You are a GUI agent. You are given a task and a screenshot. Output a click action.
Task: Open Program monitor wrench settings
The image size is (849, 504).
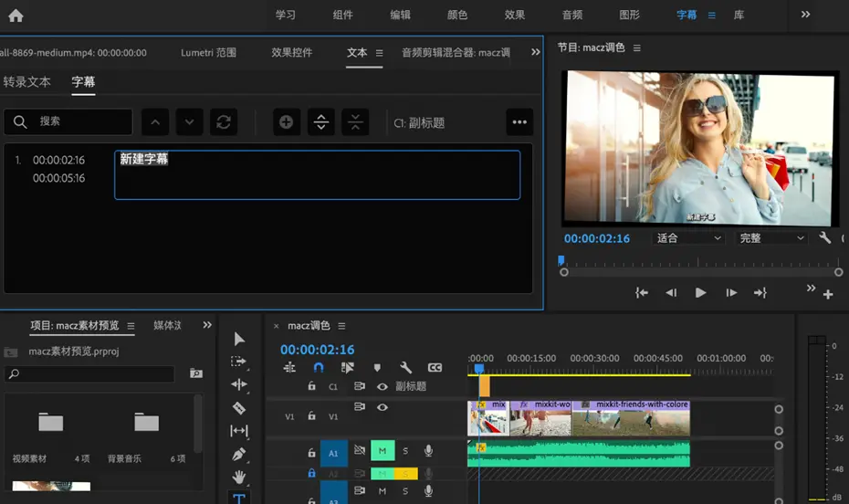coord(824,237)
